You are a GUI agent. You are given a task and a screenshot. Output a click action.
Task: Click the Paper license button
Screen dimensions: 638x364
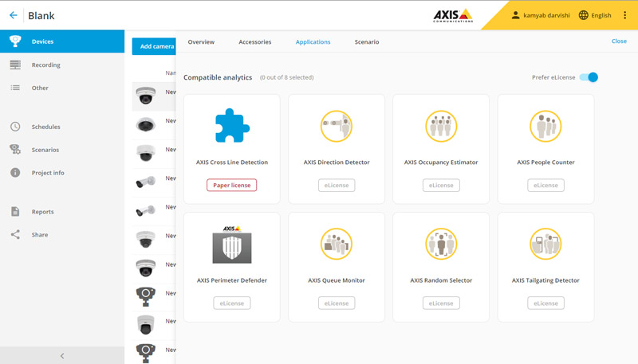point(232,185)
